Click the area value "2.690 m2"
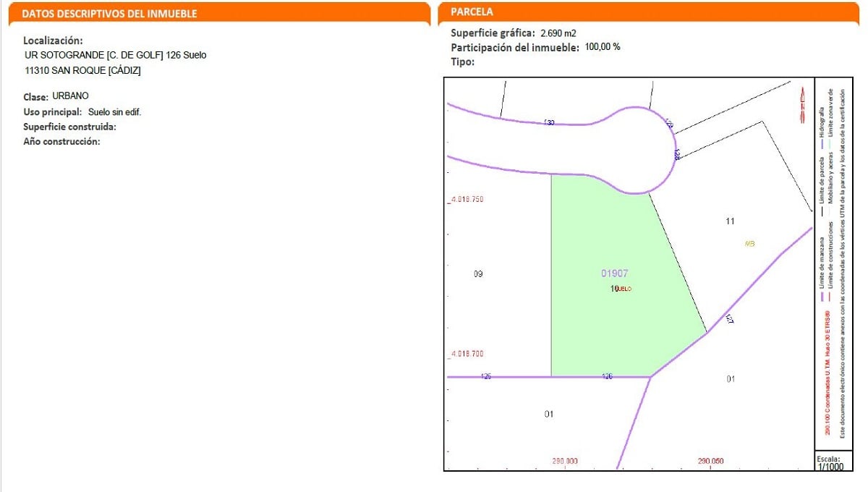 558,33
